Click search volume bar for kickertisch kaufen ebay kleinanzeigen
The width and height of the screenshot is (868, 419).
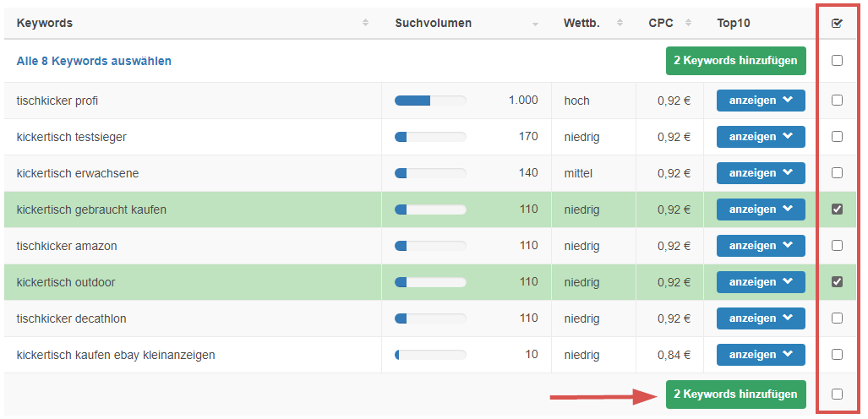[430, 355]
